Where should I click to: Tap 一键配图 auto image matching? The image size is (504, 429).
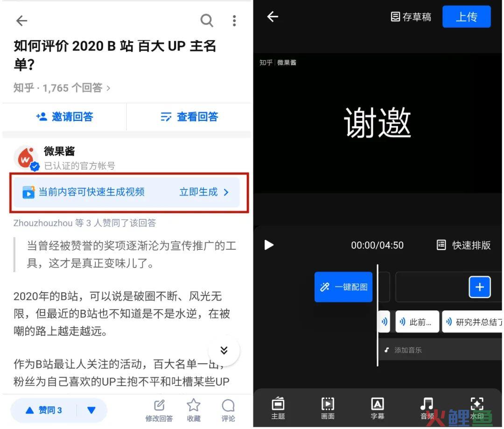343,287
